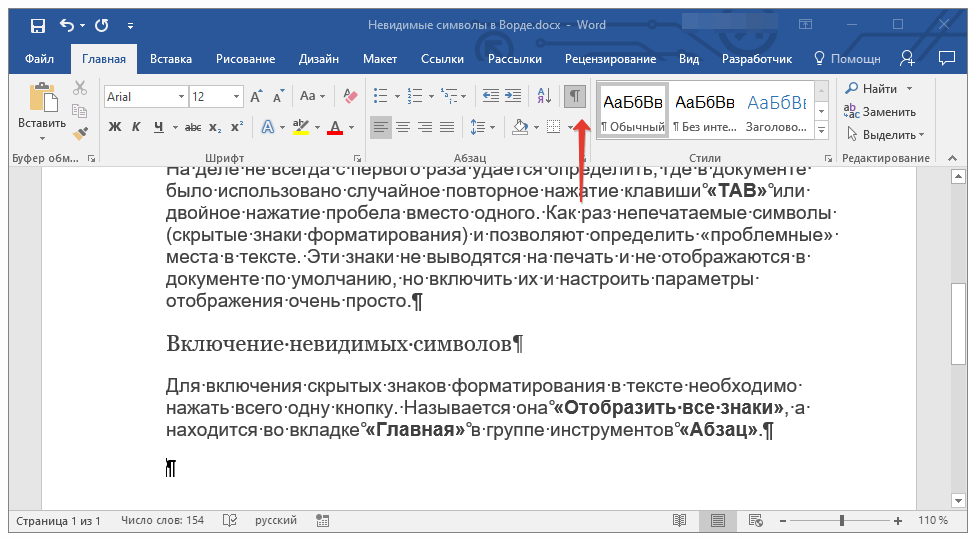Open the Arial font name dropdown

(x=181, y=97)
